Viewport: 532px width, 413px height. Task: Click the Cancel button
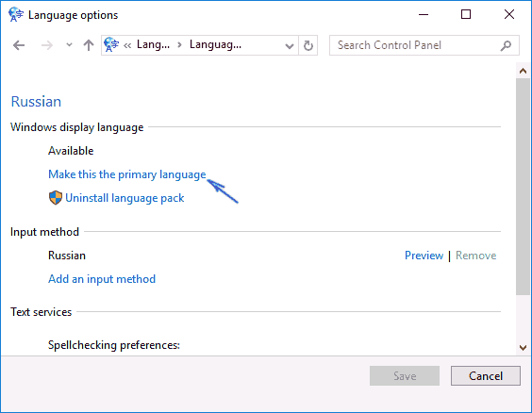click(486, 375)
